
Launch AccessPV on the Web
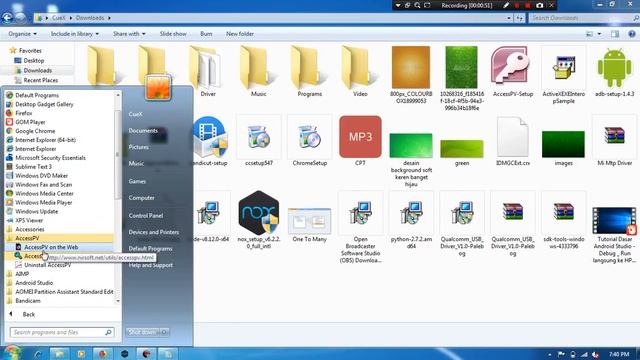tap(51, 247)
